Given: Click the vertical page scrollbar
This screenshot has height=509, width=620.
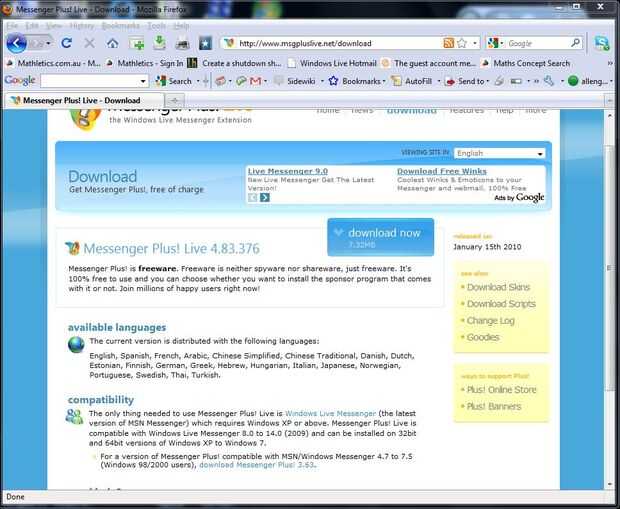Looking at the screenshot, I should pyautogui.click(x=609, y=269).
